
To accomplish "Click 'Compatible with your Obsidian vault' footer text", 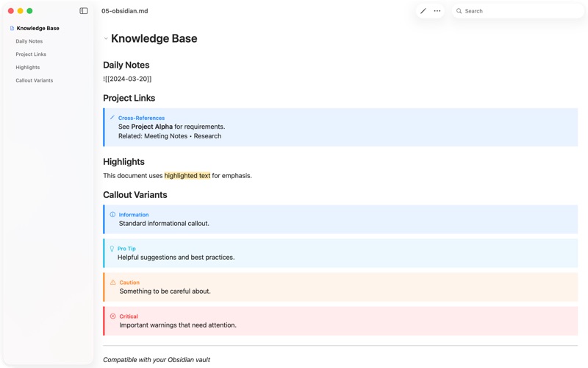I will tap(157, 360).
